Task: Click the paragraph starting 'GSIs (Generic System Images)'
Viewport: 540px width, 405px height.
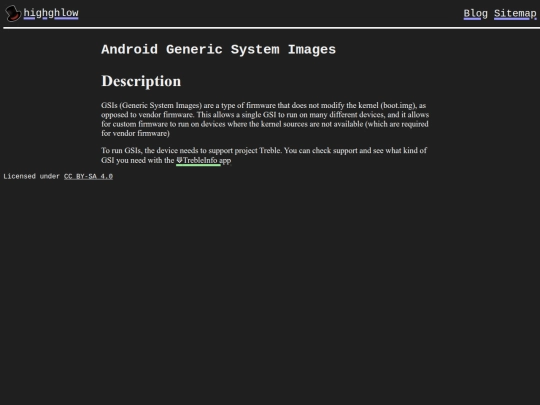Action: coord(265,119)
